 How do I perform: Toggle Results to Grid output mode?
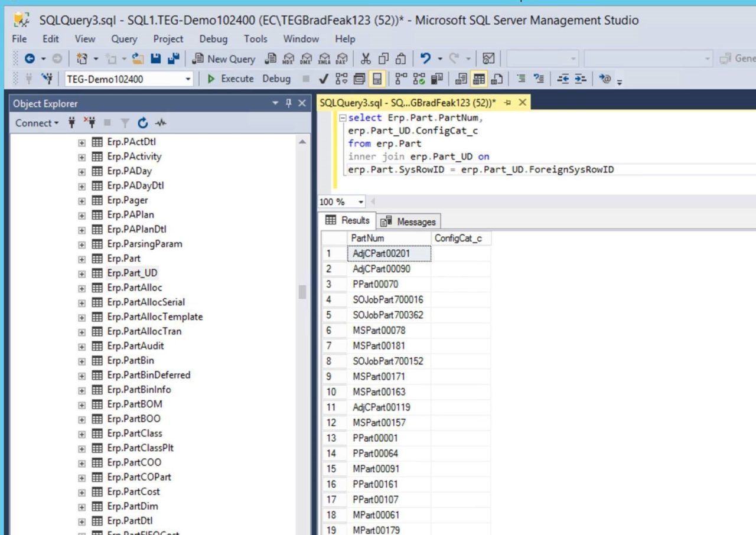pyautogui.click(x=480, y=79)
